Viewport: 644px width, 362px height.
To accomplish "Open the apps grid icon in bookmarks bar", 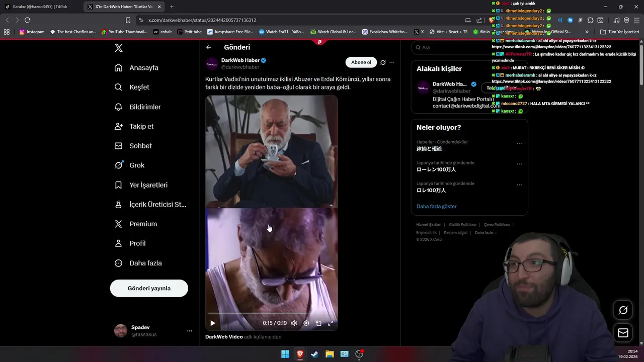I will [7, 32].
